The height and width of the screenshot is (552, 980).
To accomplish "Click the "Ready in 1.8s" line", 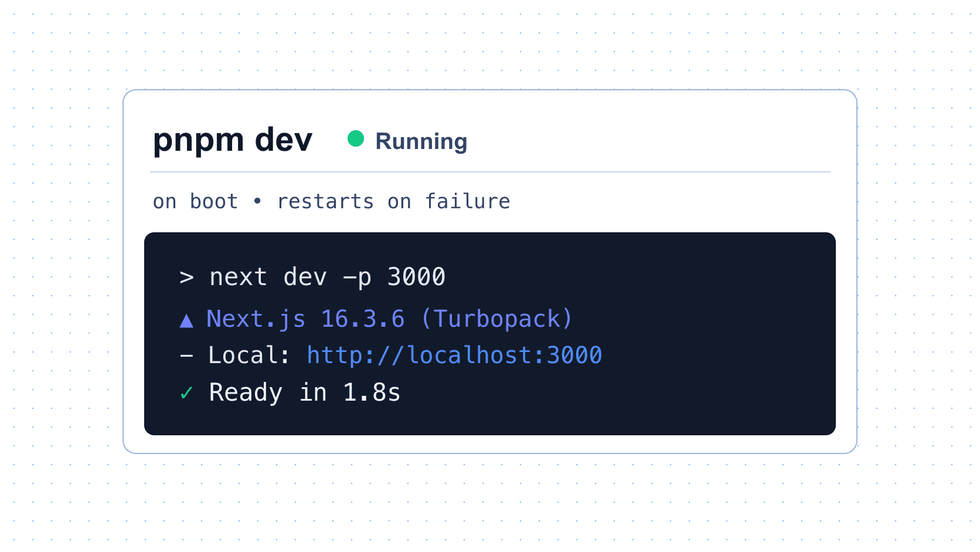I will pos(305,392).
